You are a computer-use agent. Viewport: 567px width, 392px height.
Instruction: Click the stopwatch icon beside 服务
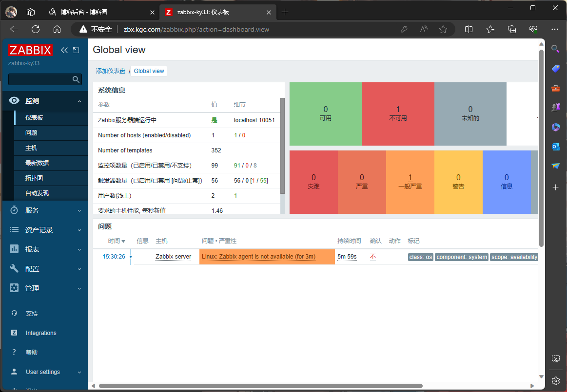tap(14, 210)
